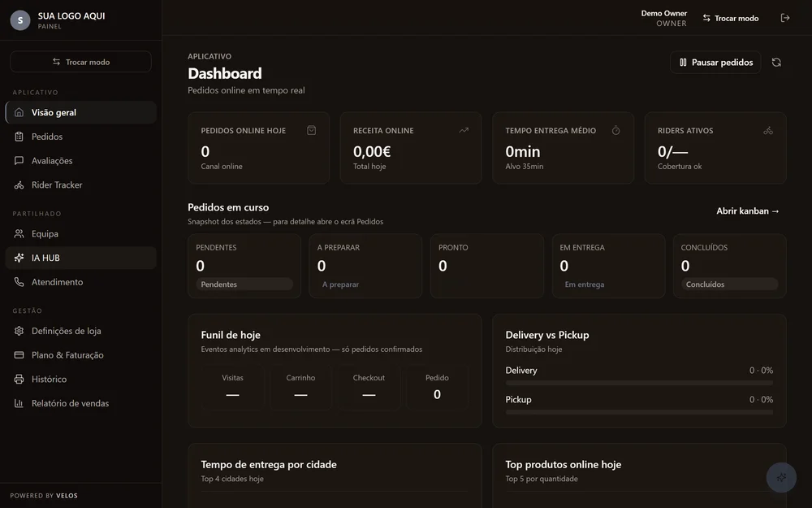The height and width of the screenshot is (508, 812).
Task: Click the refresh icon beside Pausar pedidos
Action: pyautogui.click(x=776, y=63)
